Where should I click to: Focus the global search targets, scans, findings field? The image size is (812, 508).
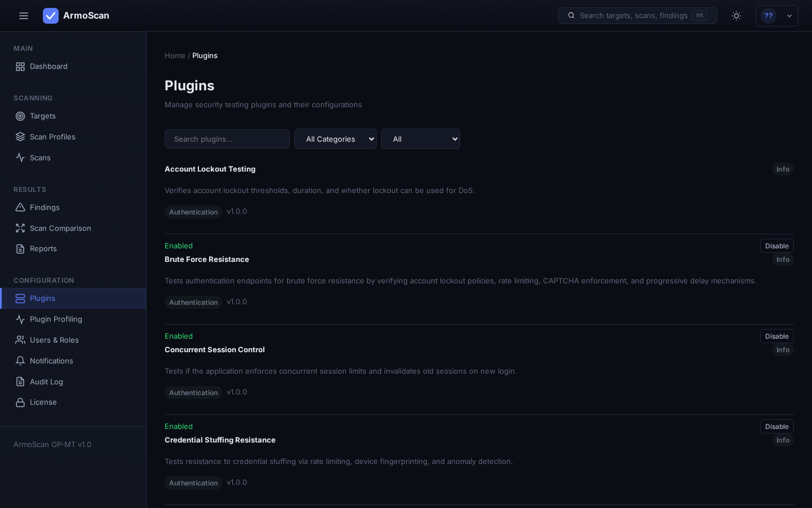click(638, 15)
